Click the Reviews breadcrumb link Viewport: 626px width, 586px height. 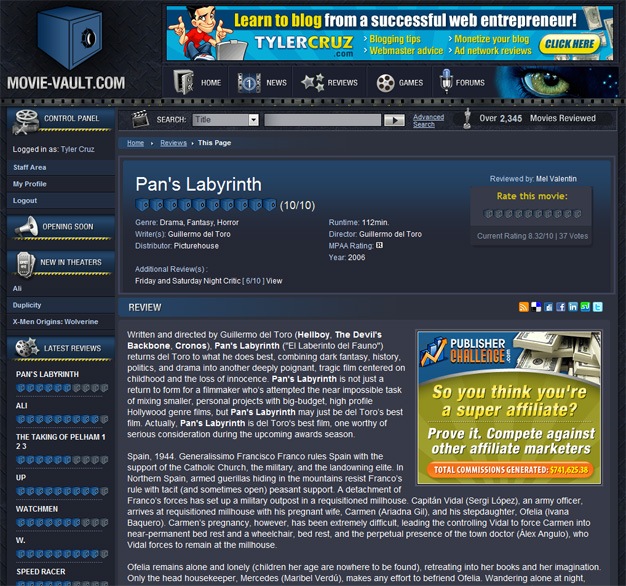pos(173,143)
